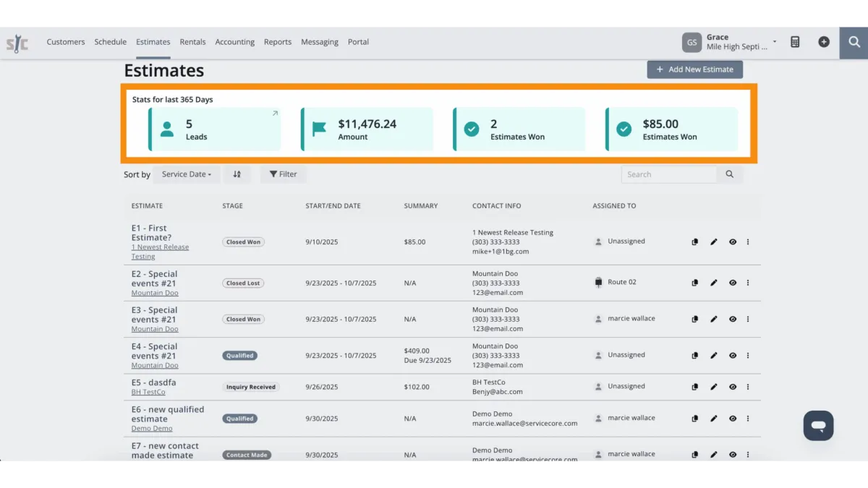Click Contact Made stage badge on E7
The height and width of the screenshot is (488, 868).
(x=247, y=455)
